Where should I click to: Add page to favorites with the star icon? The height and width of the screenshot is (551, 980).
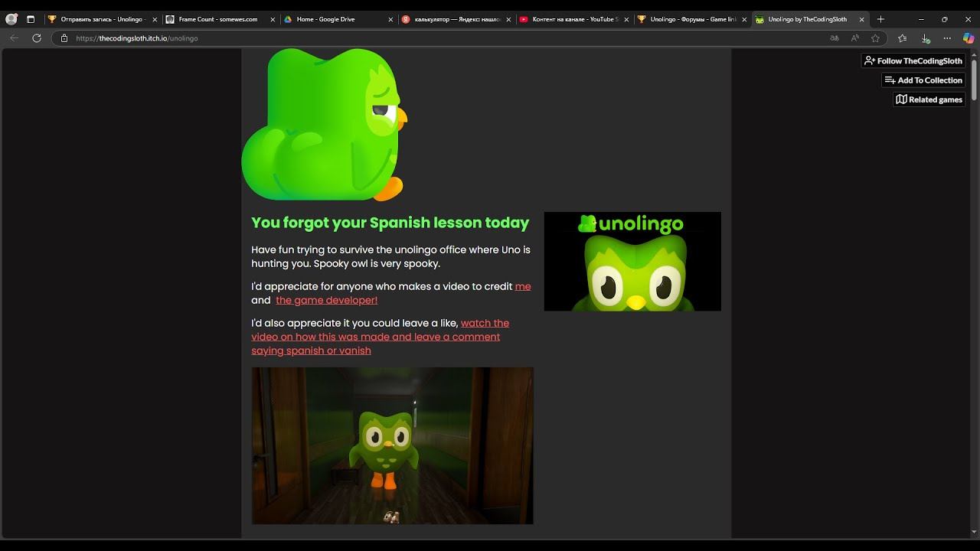point(875,38)
